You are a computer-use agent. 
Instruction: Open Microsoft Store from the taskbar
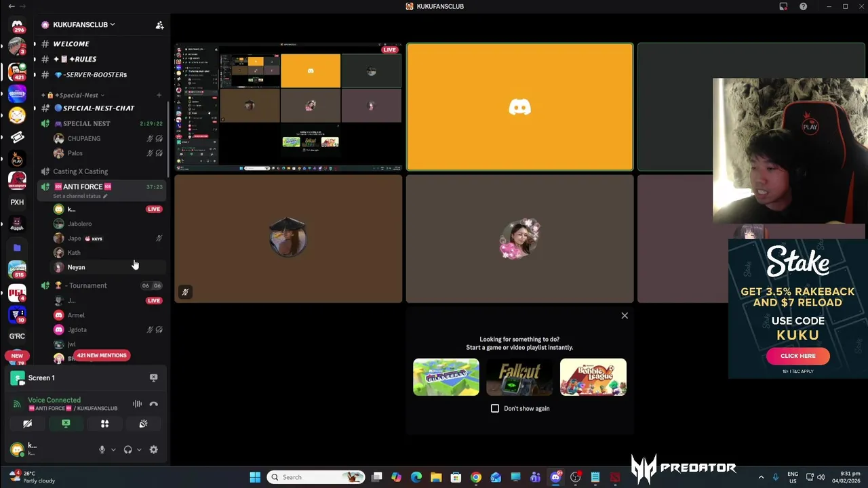coord(456,477)
